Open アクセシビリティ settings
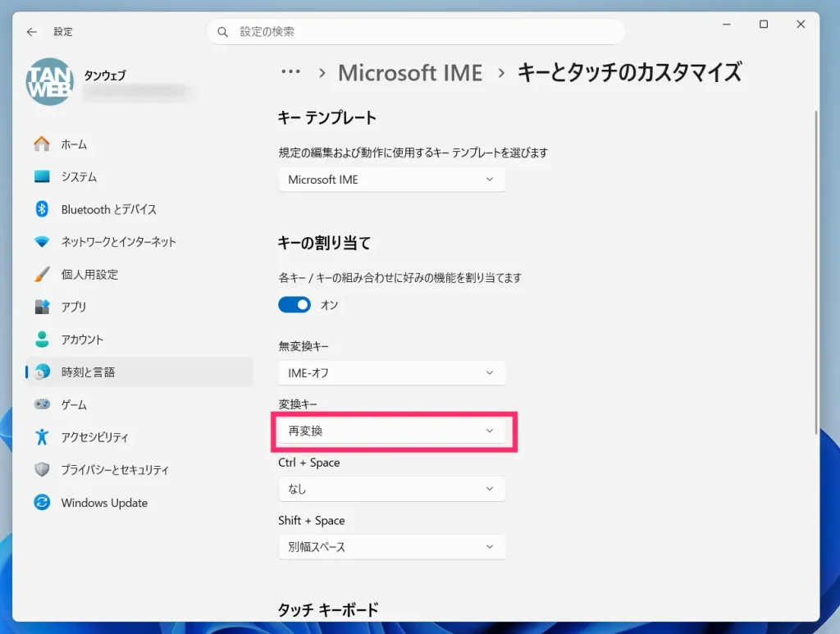The width and height of the screenshot is (840, 634). pos(139,437)
